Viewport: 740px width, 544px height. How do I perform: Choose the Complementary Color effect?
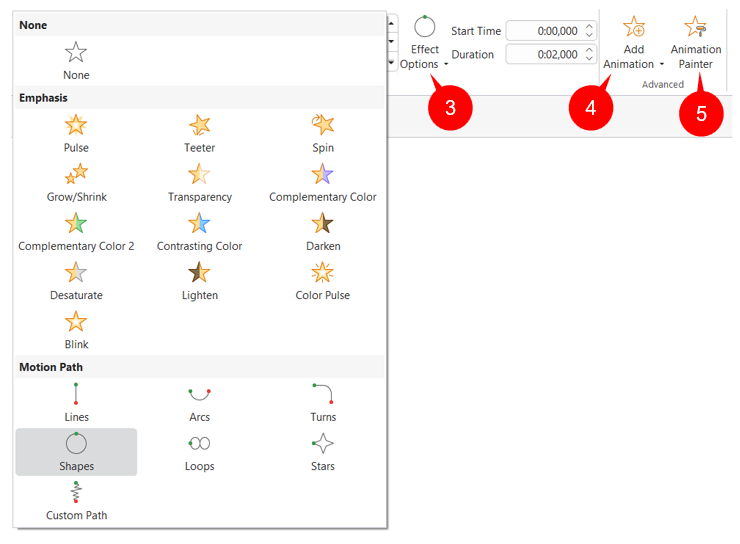point(322,181)
